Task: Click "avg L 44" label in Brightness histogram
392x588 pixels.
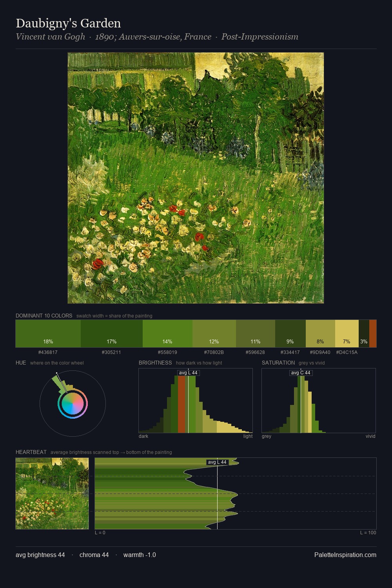Action: click(x=188, y=373)
